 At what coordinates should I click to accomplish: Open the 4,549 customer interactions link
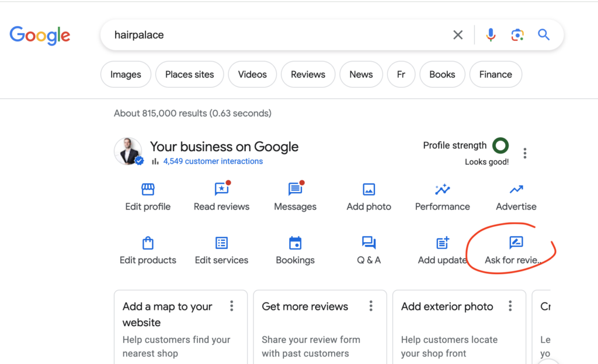coord(213,162)
